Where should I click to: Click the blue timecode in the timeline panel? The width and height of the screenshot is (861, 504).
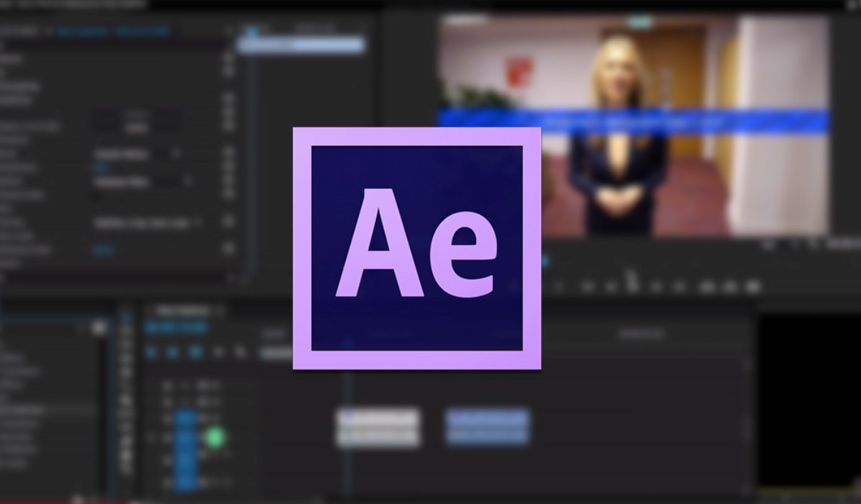point(177,328)
